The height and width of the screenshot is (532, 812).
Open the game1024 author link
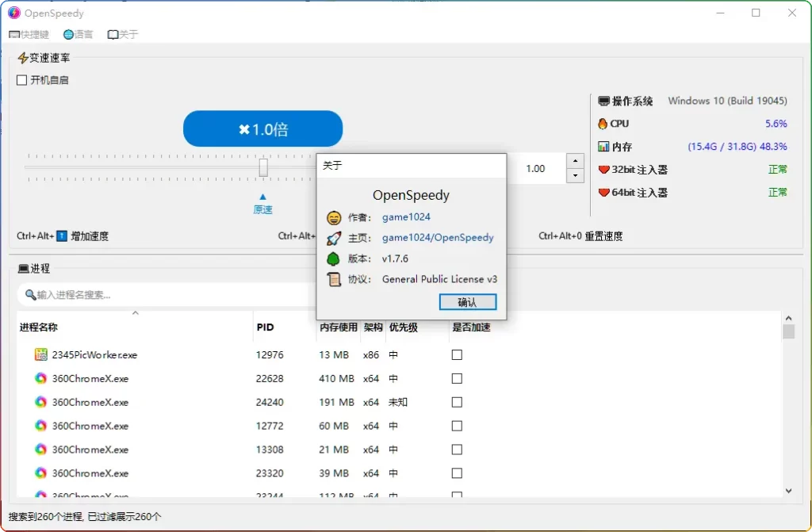pyautogui.click(x=406, y=217)
